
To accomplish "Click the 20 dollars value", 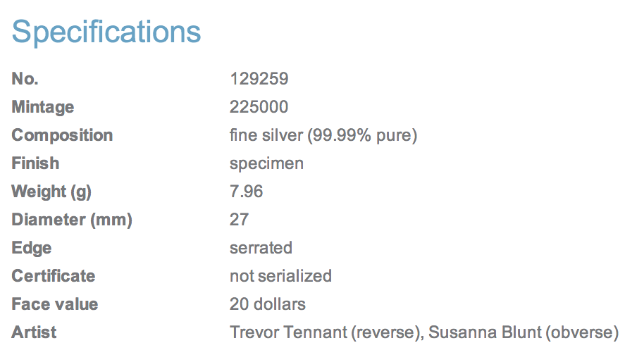I will click(267, 304).
